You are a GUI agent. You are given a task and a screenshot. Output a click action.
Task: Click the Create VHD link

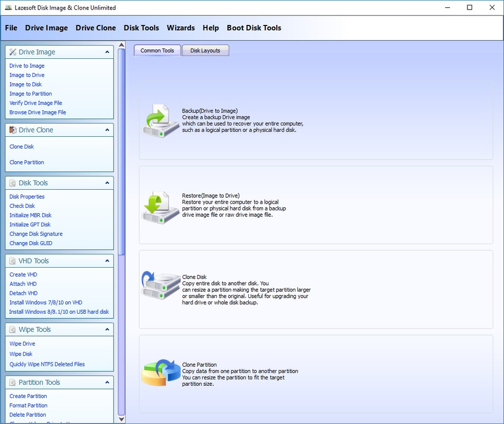(x=23, y=275)
